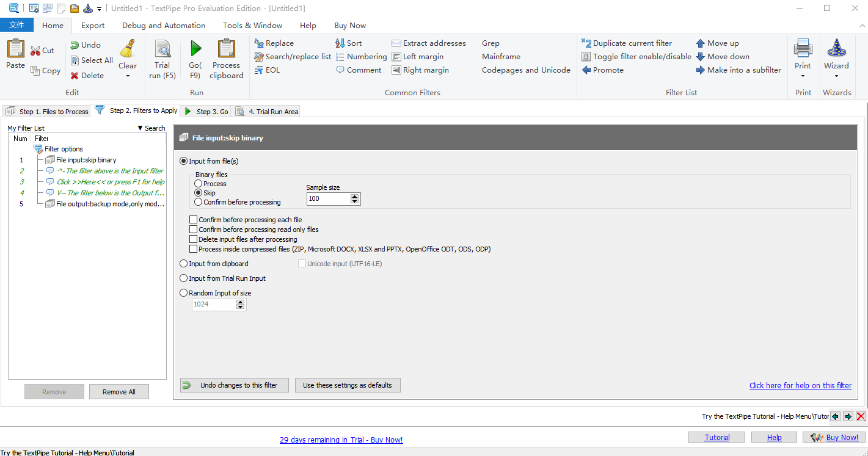Select Input from clipboard radio button
Screen dimensions: 868x456
click(x=184, y=264)
